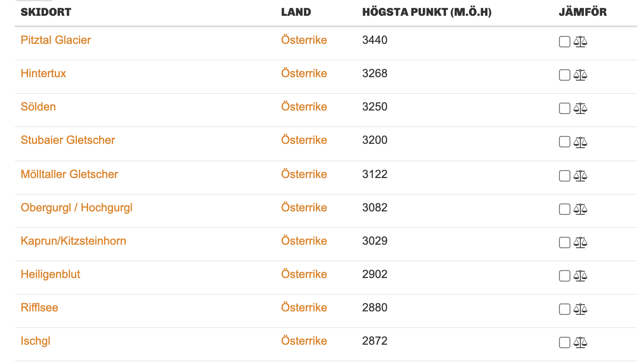Enable the compare checkbox for Ischgl
This screenshot has width=644, height=364.
[565, 343]
